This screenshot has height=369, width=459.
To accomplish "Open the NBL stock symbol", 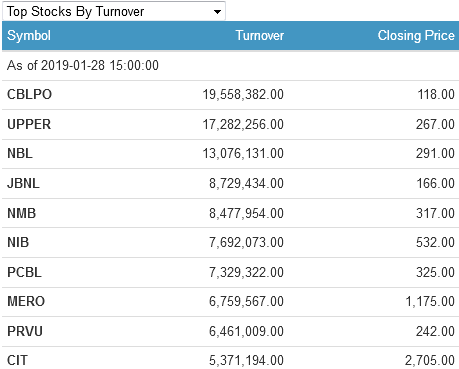I will click(20, 153).
